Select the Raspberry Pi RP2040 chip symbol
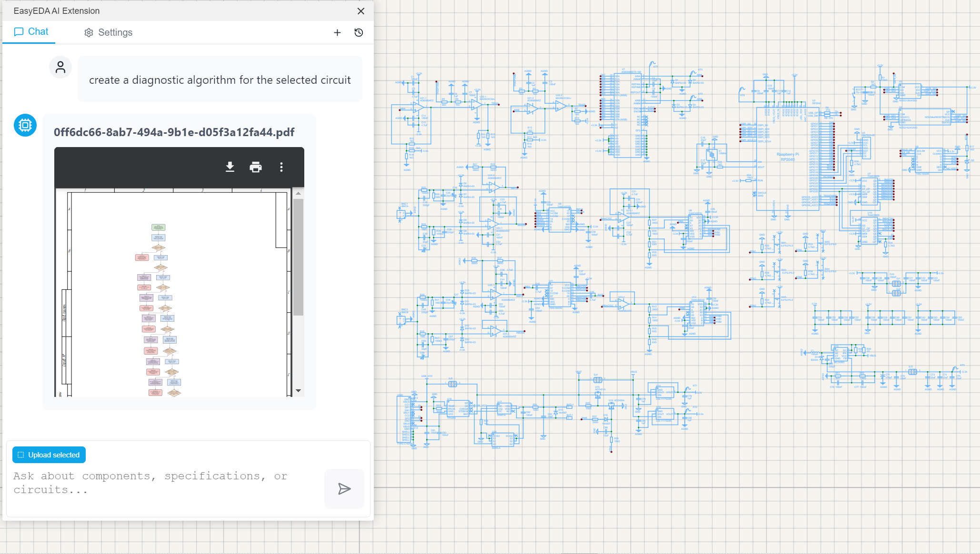The height and width of the screenshot is (554, 980). pyautogui.click(x=787, y=157)
